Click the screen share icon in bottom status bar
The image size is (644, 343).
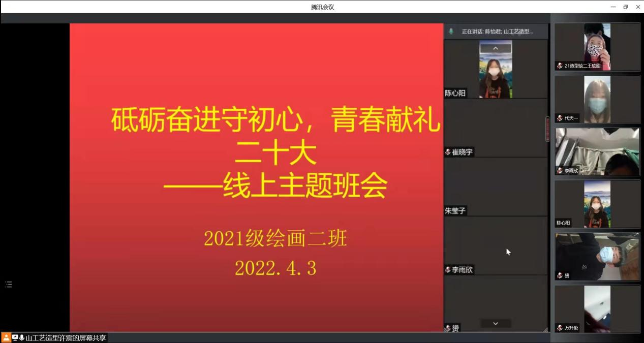click(15, 338)
